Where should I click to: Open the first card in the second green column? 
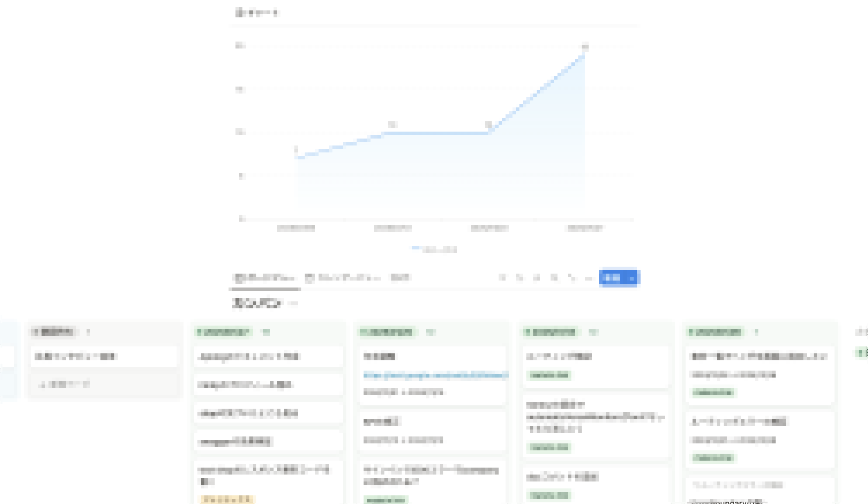[x=268, y=357]
